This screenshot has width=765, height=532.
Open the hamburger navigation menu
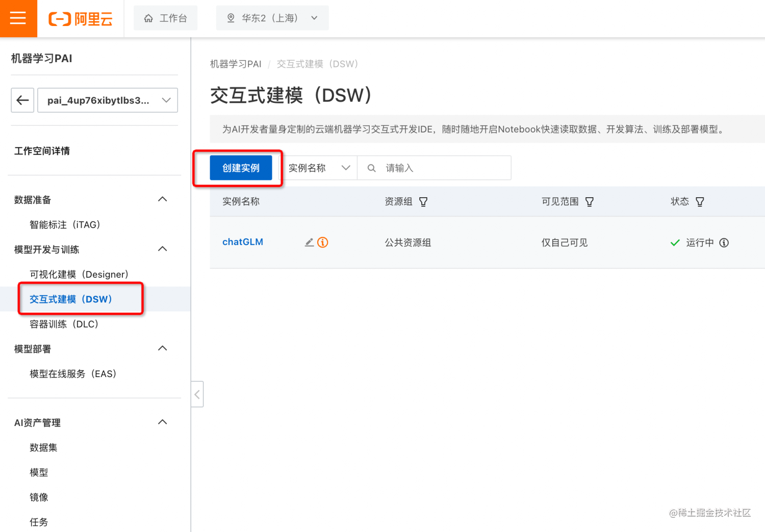click(x=18, y=18)
